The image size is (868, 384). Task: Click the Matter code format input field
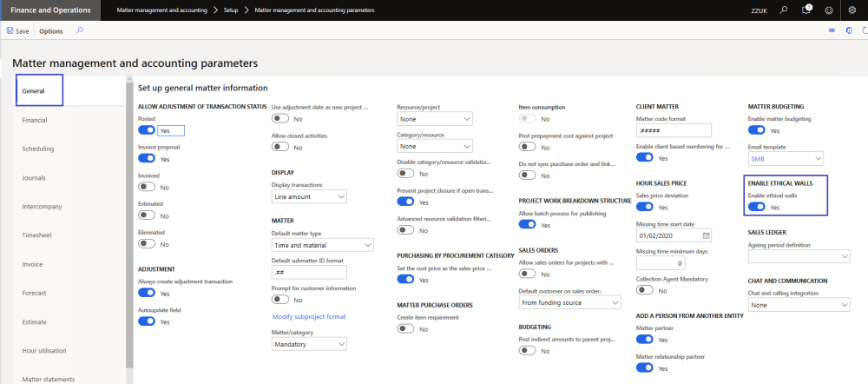tap(673, 130)
